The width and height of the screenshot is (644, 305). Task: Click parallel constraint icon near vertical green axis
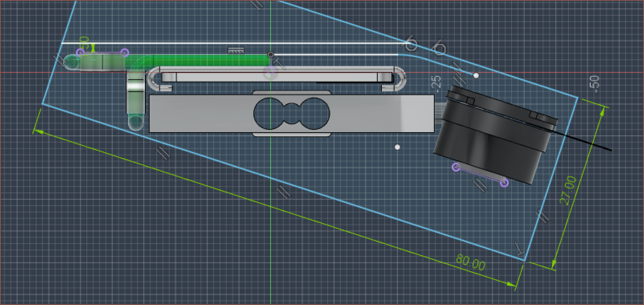(283, 192)
